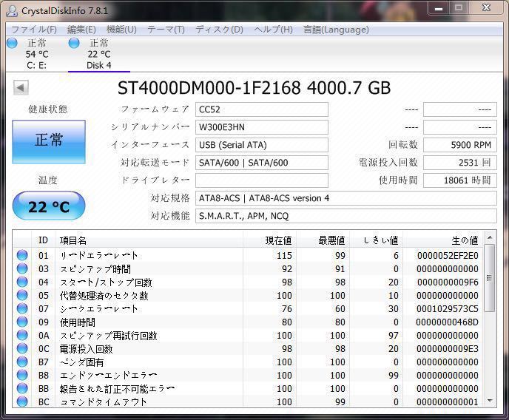Screen dimensions: 509x420
Task: Click the 項目名 column header
Action: pos(149,240)
